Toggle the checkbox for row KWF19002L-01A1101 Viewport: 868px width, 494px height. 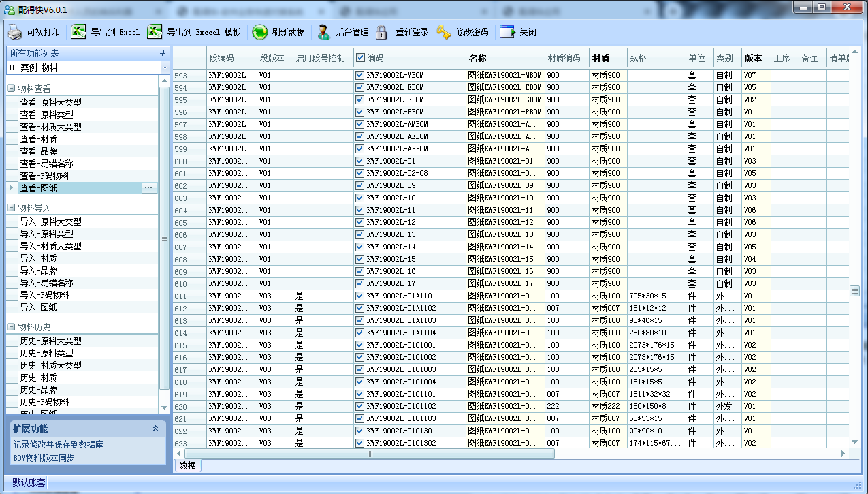pyautogui.click(x=360, y=296)
